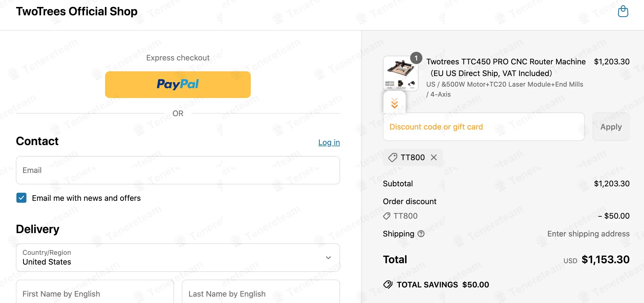Viewport: 644px width, 303px height.
Task: Click the total savings tag icon
Action: pyautogui.click(x=388, y=285)
